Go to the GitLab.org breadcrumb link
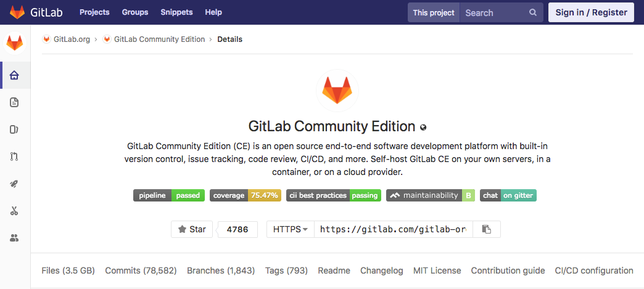Screen dimensions: 644x289 click(x=72, y=39)
